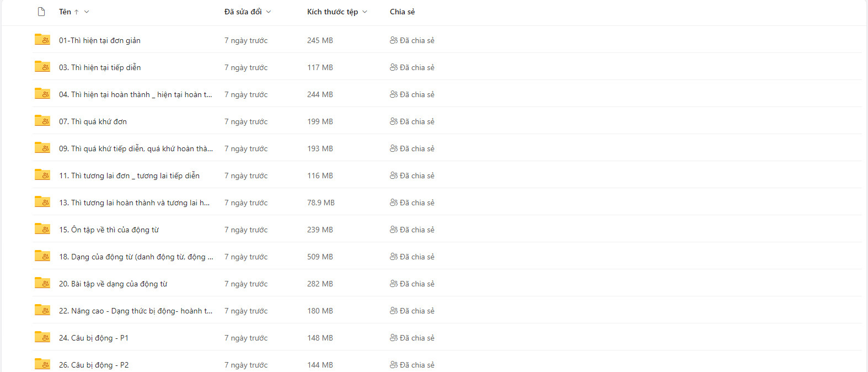Open folder 04. Thì hiện tại hoàn thành
This screenshot has height=372, width=868.
tap(135, 94)
